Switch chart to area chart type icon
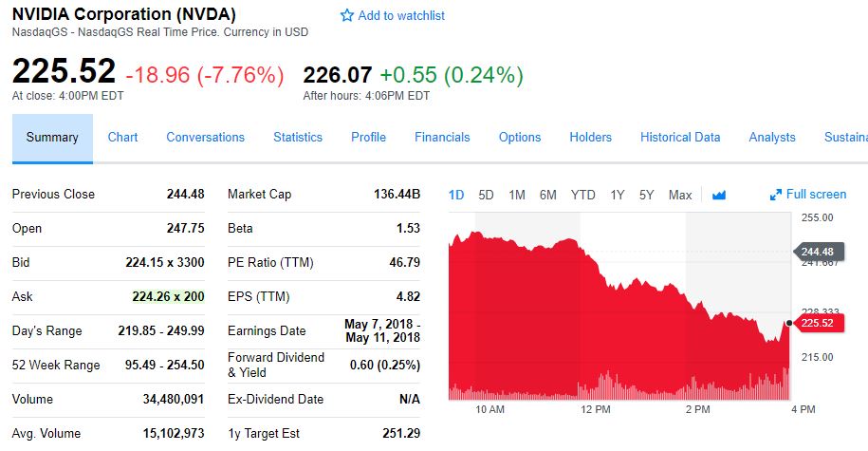Image resolution: width=868 pixels, height=451 pixels. point(718,196)
